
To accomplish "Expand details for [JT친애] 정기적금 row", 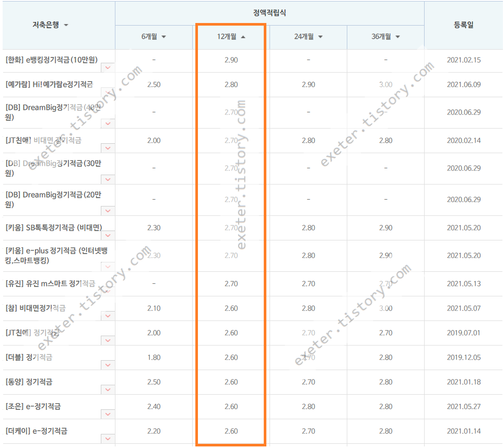I will 108,340.
